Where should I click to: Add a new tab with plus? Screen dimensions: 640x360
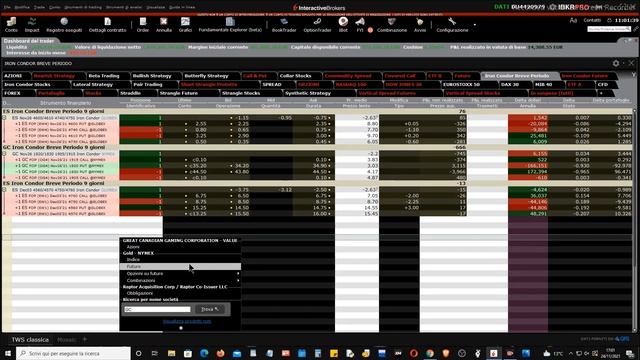tap(601, 93)
